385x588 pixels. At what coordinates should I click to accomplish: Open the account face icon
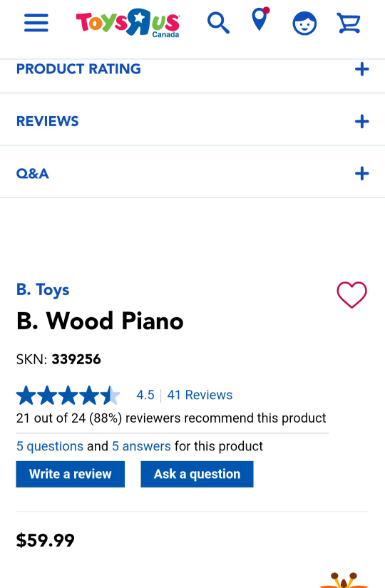[304, 24]
